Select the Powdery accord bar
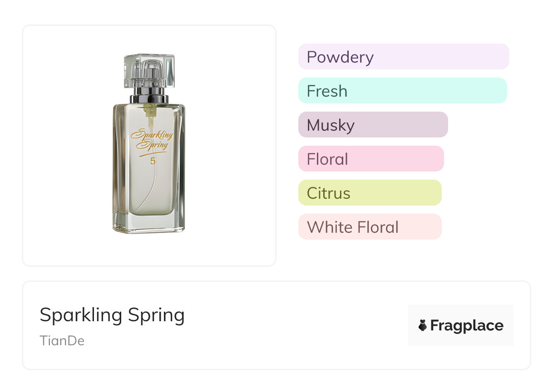 pyautogui.click(x=403, y=57)
